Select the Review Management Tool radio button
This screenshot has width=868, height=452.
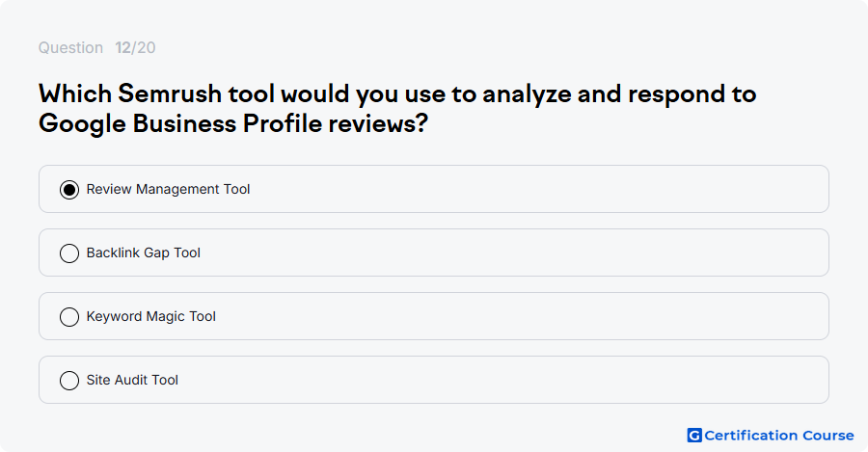(x=69, y=190)
